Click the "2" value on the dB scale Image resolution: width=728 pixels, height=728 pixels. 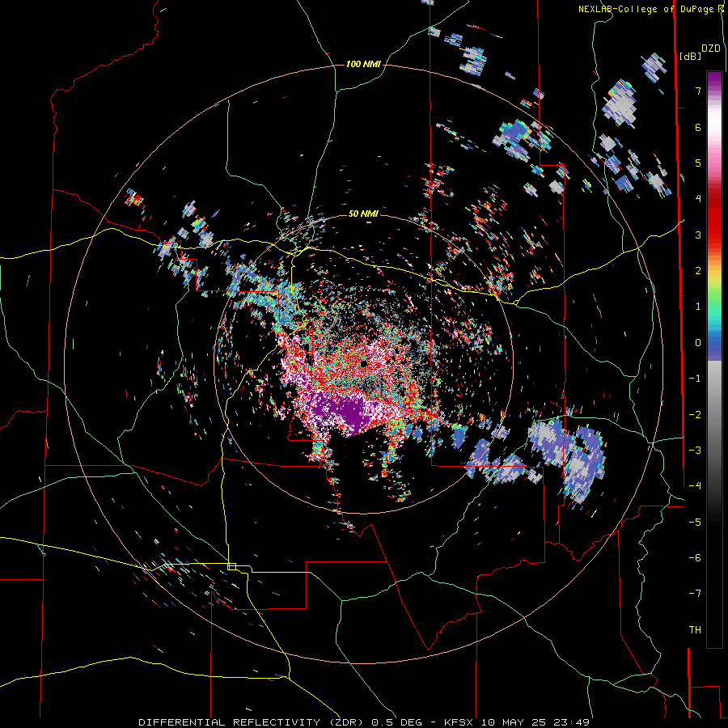coord(698,271)
